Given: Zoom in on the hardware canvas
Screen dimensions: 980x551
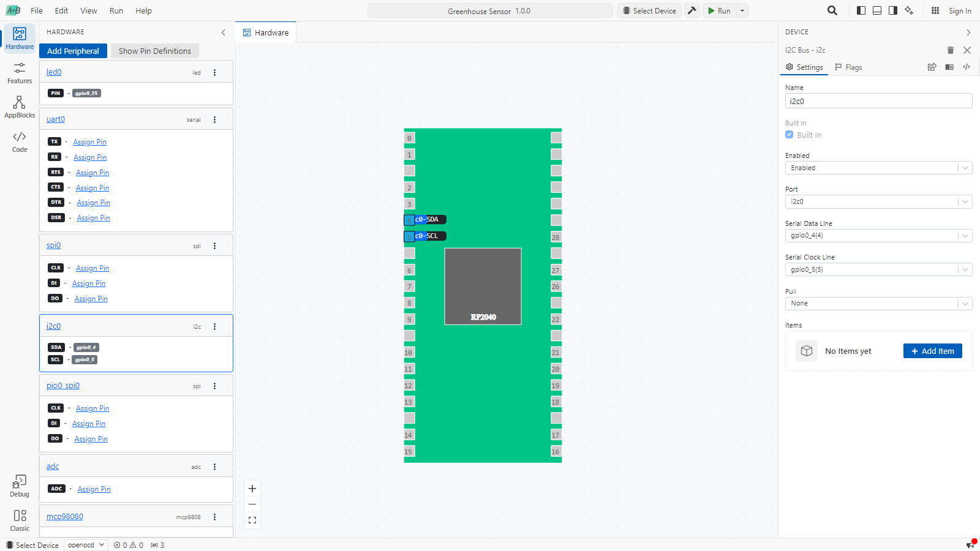Looking at the screenshot, I should [252, 489].
